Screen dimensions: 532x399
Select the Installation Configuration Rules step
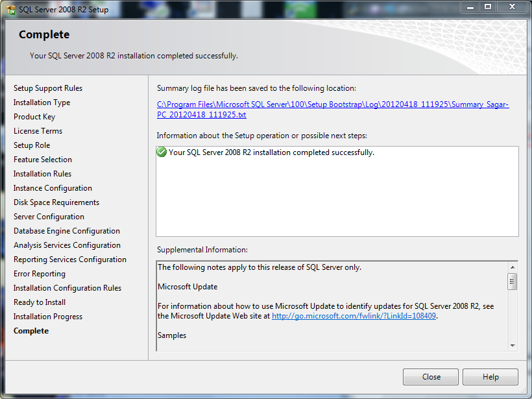click(x=67, y=287)
